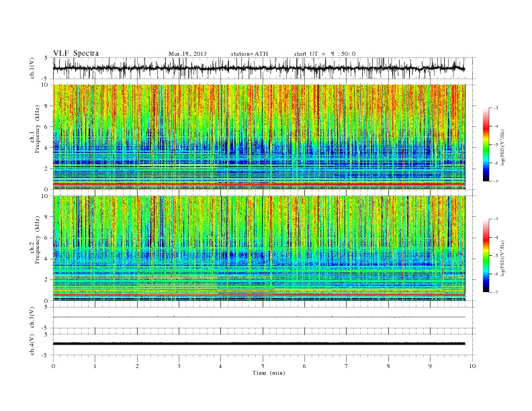Click the "Time (min)" axis title
Viewport: 532px width, 411px height.
pos(269,373)
